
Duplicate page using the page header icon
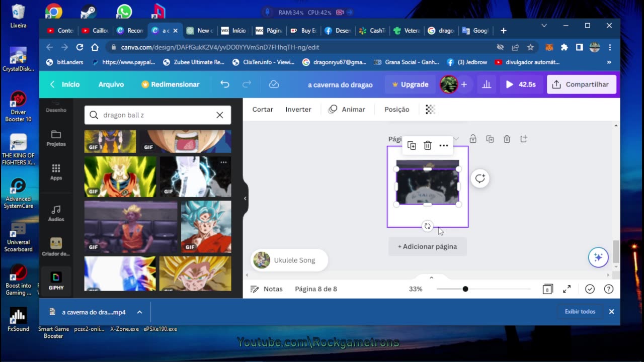click(490, 139)
